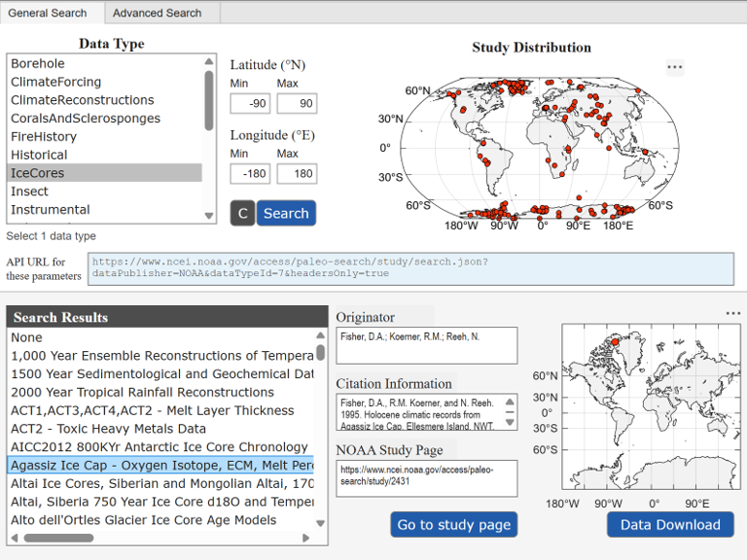Select FireHistory data type
This screenshot has height=560, width=747.
pos(104,137)
